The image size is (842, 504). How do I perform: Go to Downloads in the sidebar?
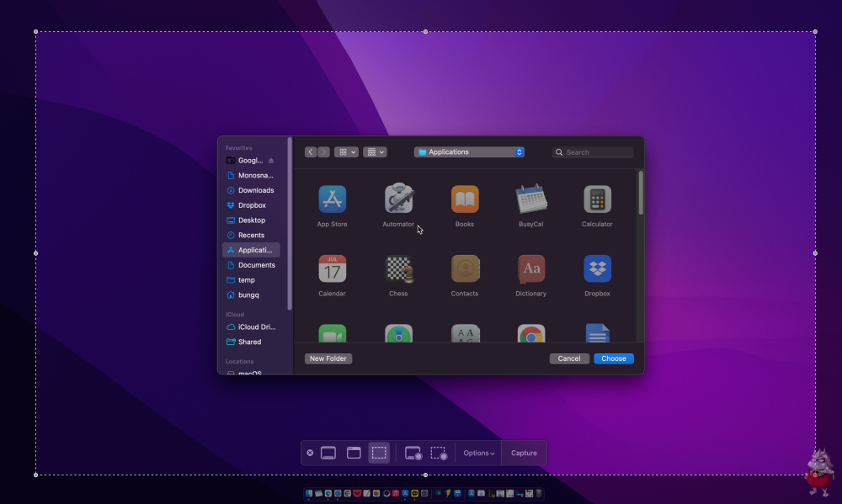[x=251, y=190]
